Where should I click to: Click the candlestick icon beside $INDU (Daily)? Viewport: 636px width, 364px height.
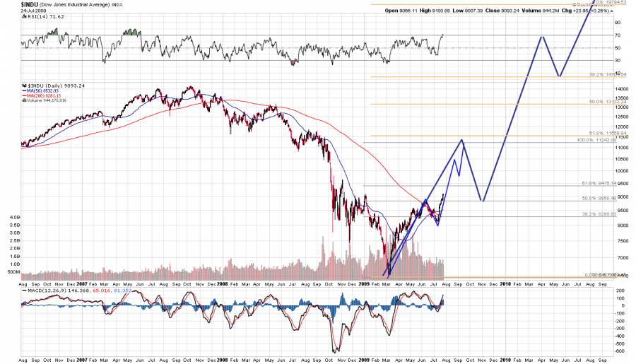24,86
